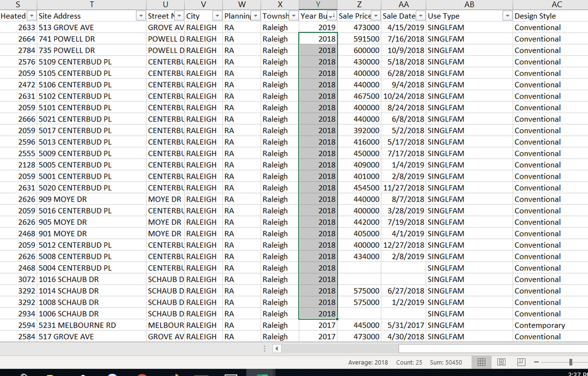Viewport: 588px width, 376px height.
Task: Open the Planning column filter dropdown
Action: [256, 16]
